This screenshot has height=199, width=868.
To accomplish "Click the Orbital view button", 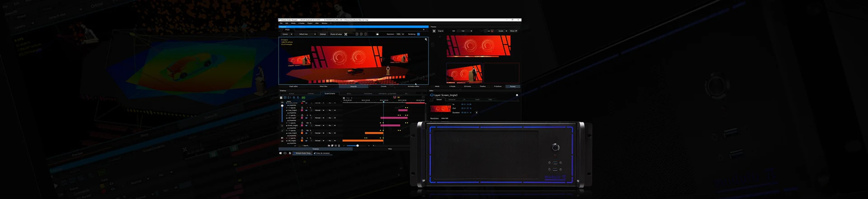I will (323, 34).
